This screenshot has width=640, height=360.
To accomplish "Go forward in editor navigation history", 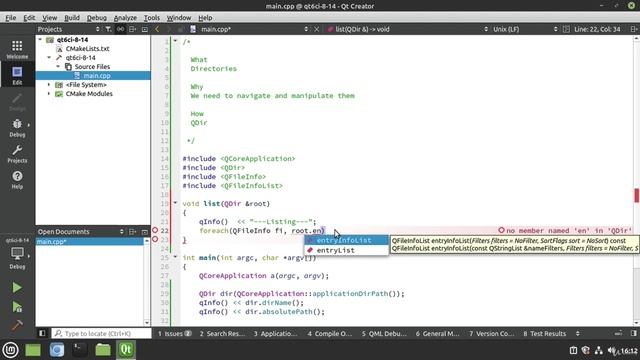I will [x=169, y=29].
